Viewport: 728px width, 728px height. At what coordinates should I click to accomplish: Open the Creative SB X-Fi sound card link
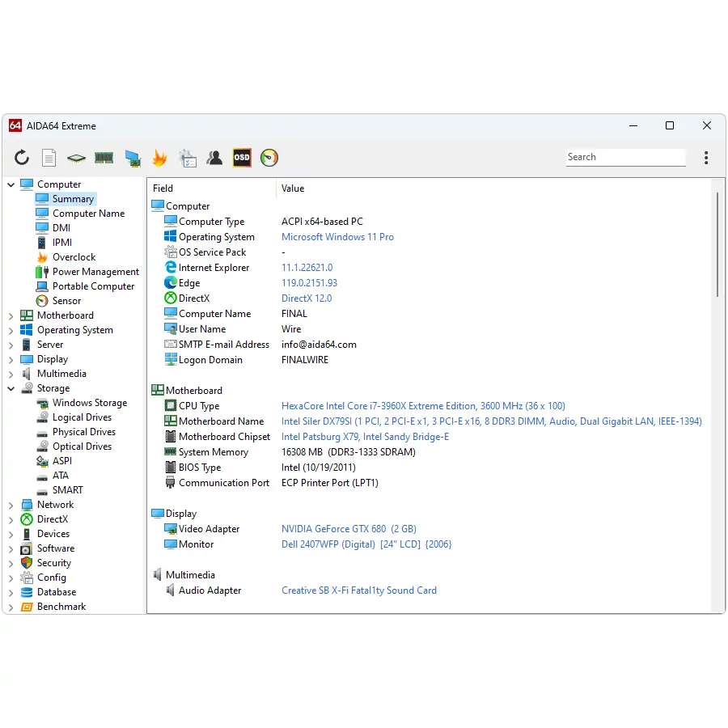359,590
